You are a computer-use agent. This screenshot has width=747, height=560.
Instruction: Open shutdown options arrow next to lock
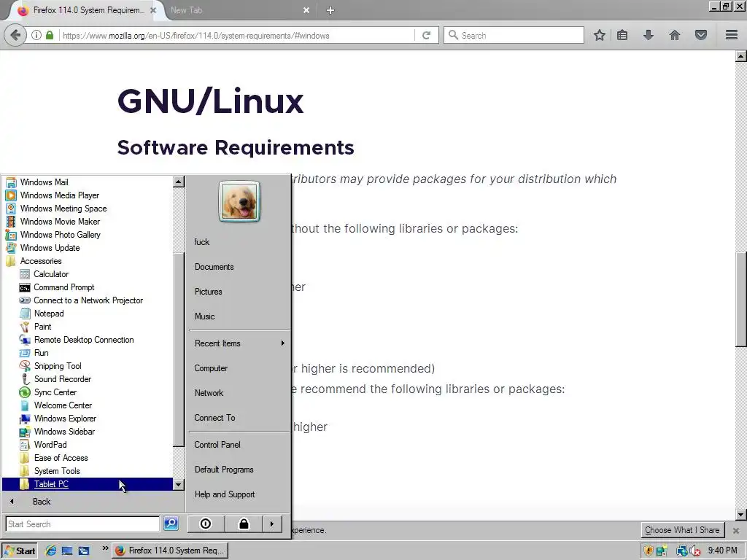click(272, 524)
